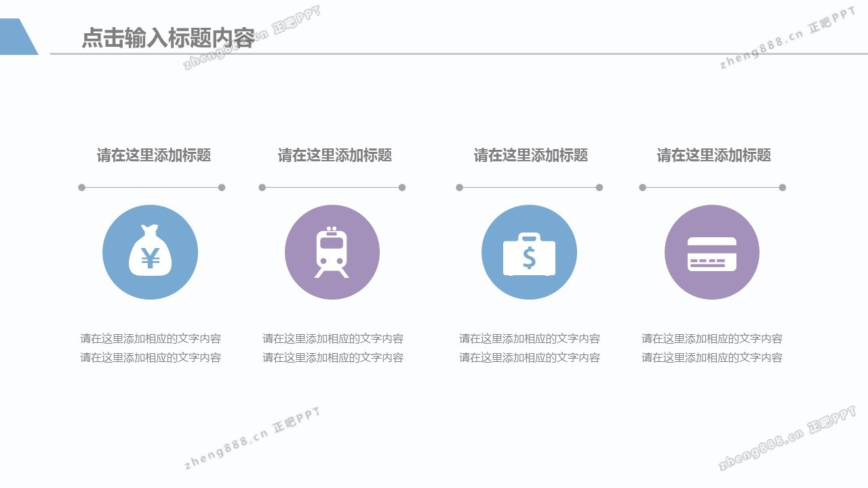Select the description text below the briefcase icon

point(530,348)
